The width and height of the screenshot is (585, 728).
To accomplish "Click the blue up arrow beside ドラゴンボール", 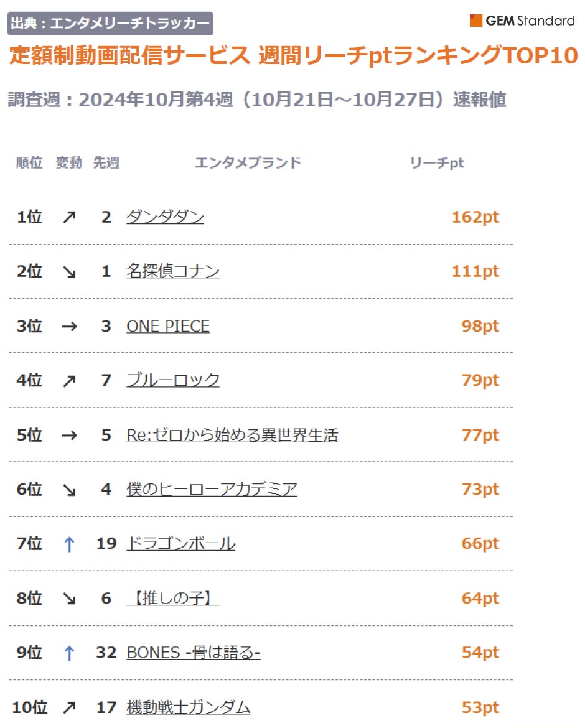I will coord(69,544).
